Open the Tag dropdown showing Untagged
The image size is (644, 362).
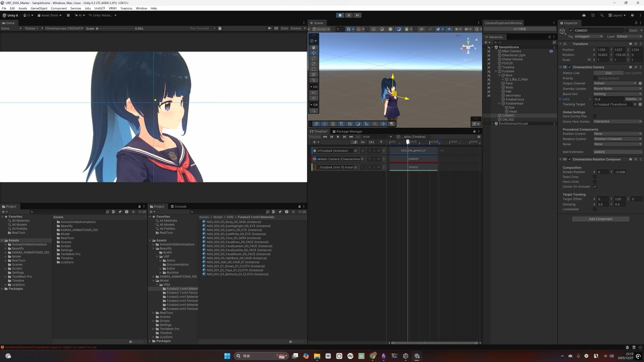click(x=589, y=36)
